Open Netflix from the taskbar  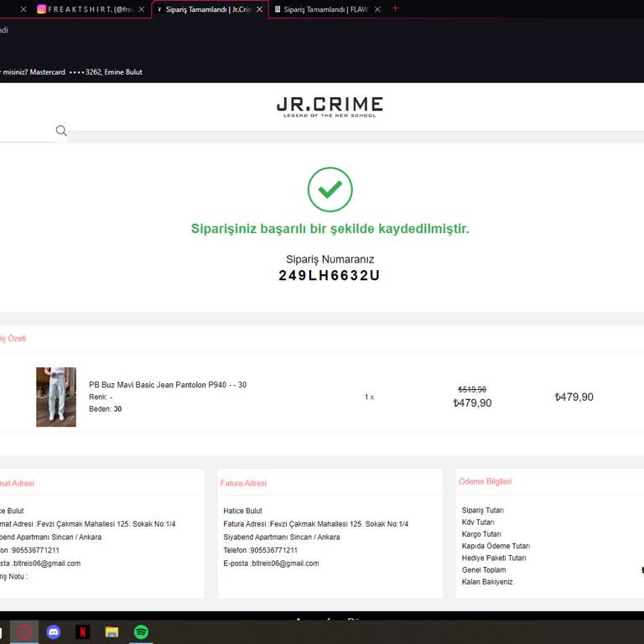(x=82, y=631)
